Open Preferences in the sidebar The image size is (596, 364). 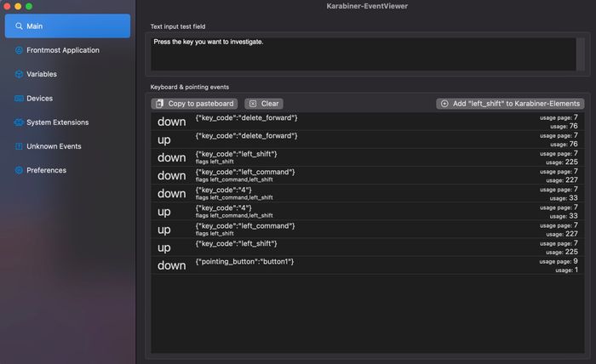point(67,170)
